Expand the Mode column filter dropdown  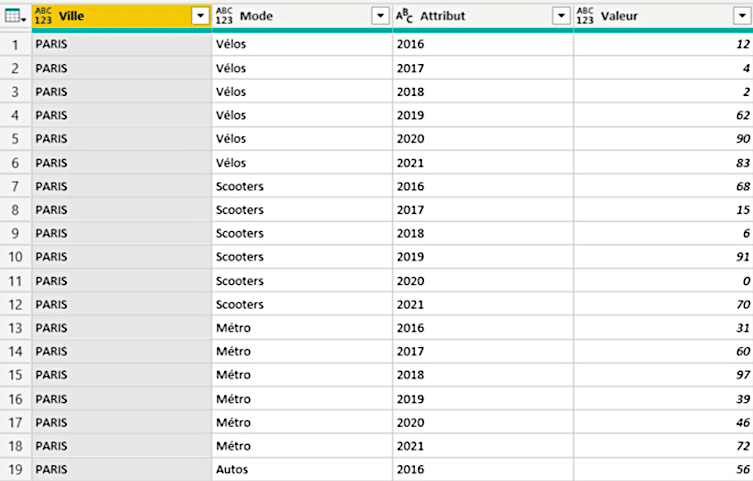380,16
